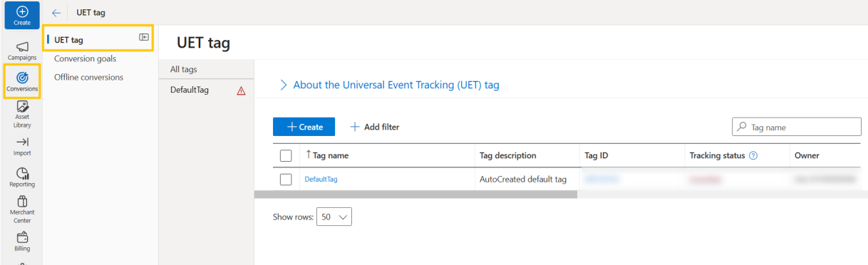Open Billing in the left navigation
Image resolution: width=868 pixels, height=265 pixels.
click(x=21, y=241)
